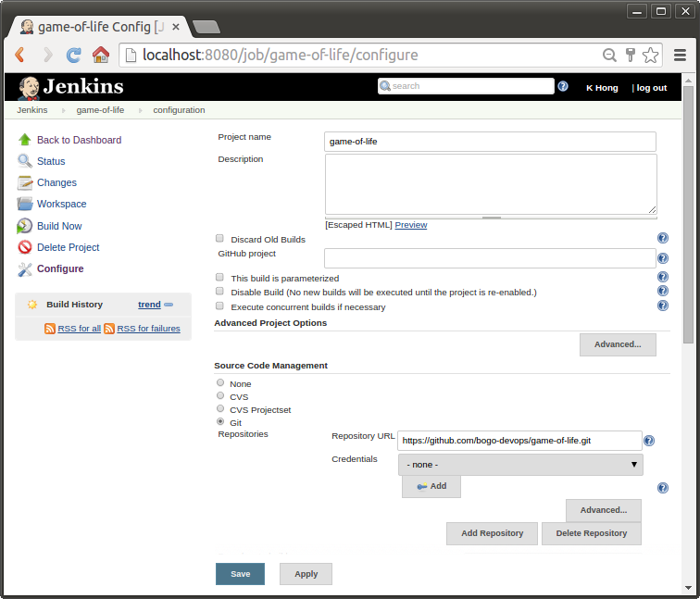Open help for Execute concurrent builds
This screenshot has height=599, width=700.
pyautogui.click(x=663, y=306)
